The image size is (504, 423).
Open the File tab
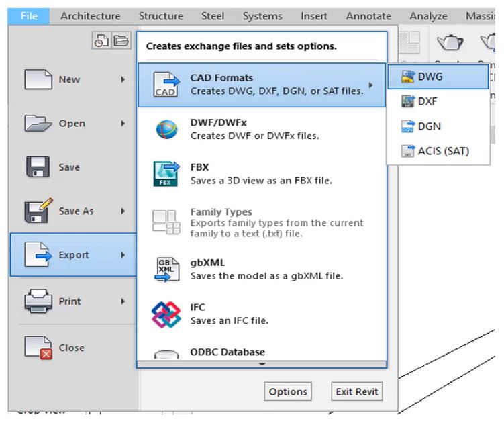tap(29, 16)
